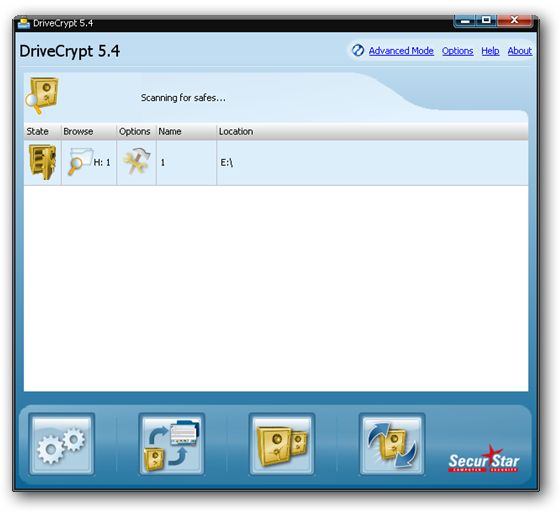Sort by State column header
The image size is (560, 512).
point(42,131)
